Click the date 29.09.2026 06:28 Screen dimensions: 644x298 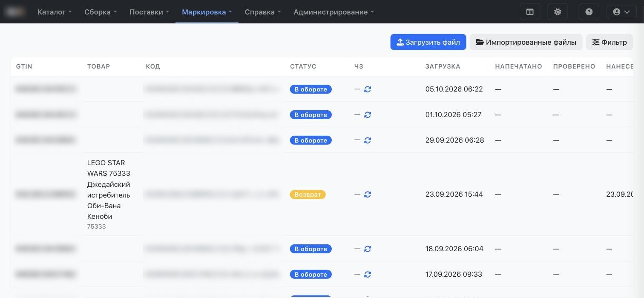coord(455,140)
